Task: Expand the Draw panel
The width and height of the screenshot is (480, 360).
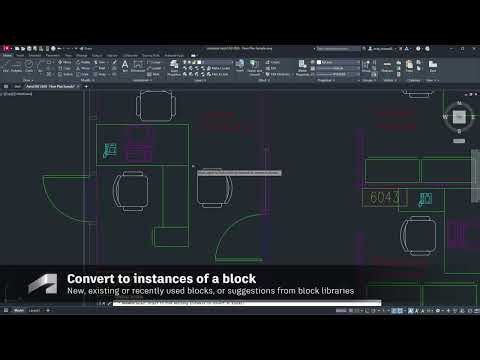Action: (x=28, y=80)
